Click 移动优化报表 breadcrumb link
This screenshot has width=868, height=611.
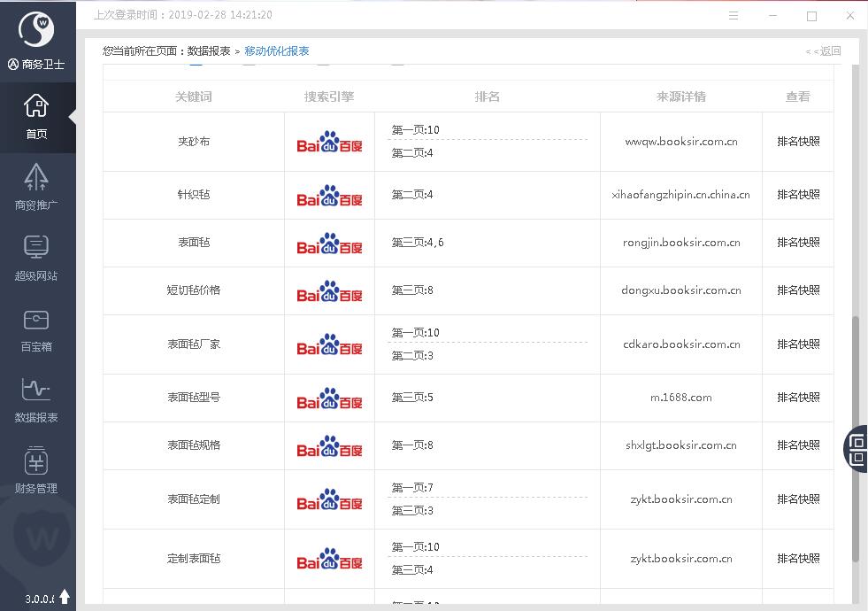click(x=277, y=51)
